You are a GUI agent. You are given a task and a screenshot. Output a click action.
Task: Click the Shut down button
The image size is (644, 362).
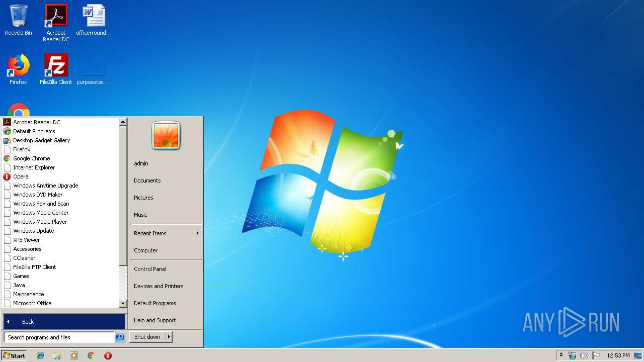pyautogui.click(x=147, y=337)
